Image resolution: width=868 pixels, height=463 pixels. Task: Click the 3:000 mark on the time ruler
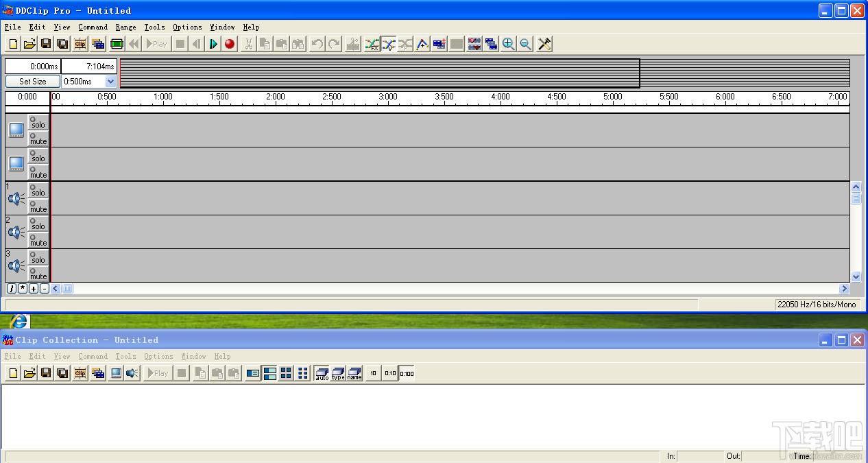[388, 97]
